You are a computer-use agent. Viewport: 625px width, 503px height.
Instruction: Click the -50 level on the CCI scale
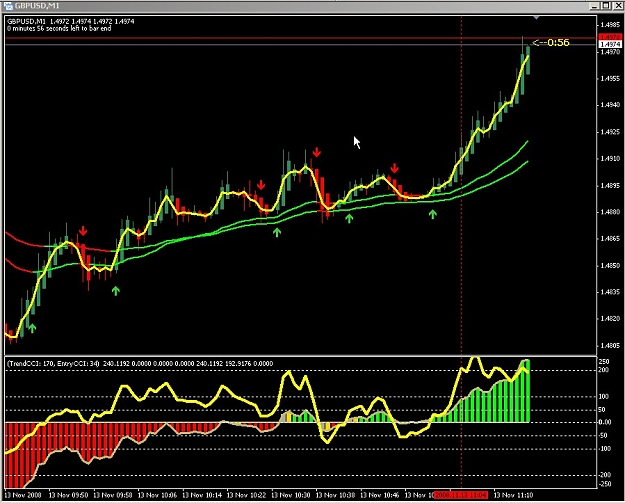tap(603, 436)
